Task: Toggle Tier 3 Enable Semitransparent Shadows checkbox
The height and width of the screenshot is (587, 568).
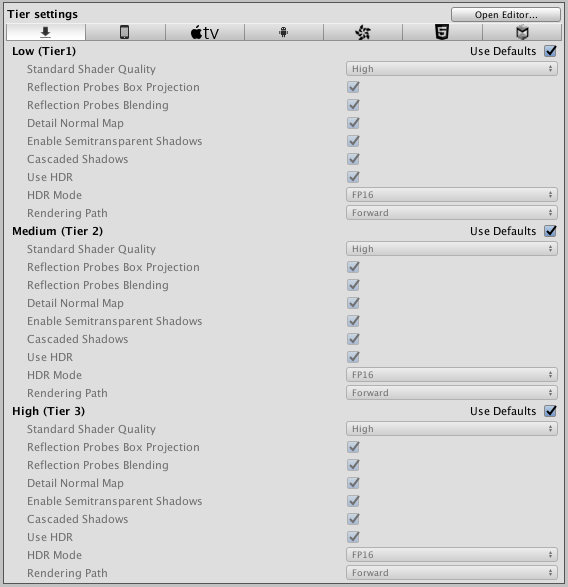Action: (353, 501)
